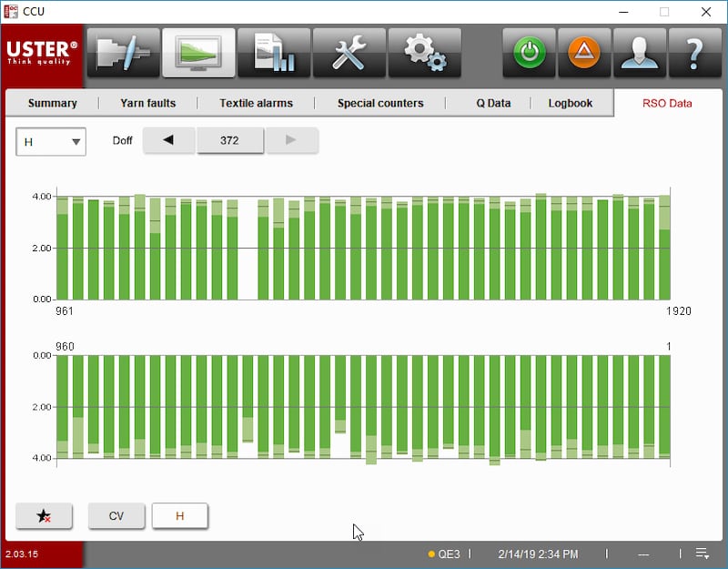Toggle the H data view button
Image resolution: width=728 pixels, height=569 pixels.
click(x=179, y=515)
